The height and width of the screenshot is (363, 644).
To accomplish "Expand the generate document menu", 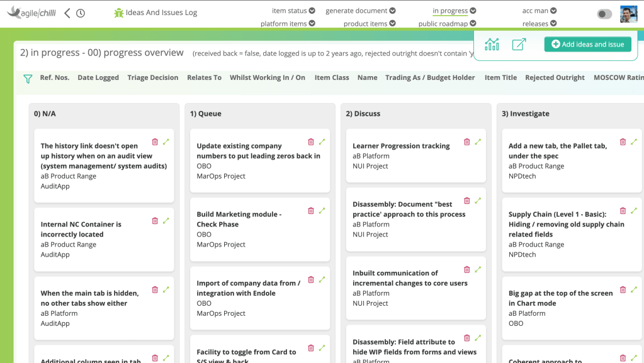I will (361, 11).
